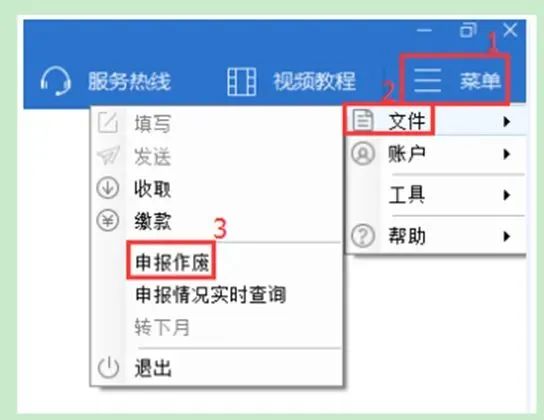This screenshot has width=544, height=420.
Task: Expand the 账户 submenu arrow
Action: click(x=507, y=154)
